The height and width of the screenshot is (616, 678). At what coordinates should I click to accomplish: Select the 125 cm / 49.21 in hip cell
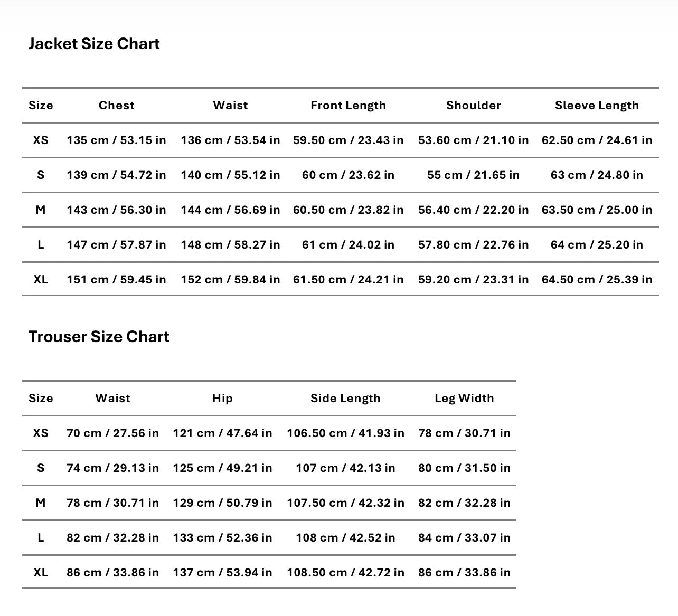click(222, 468)
